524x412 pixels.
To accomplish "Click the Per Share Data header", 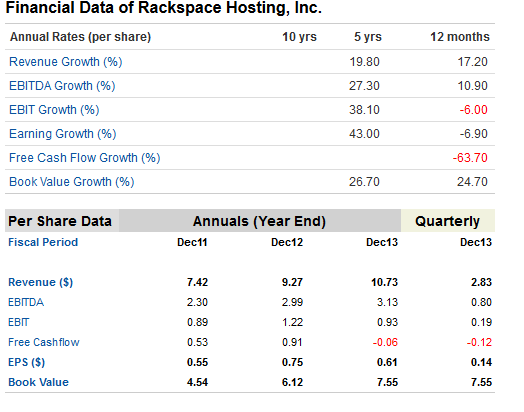I will (x=60, y=221).
